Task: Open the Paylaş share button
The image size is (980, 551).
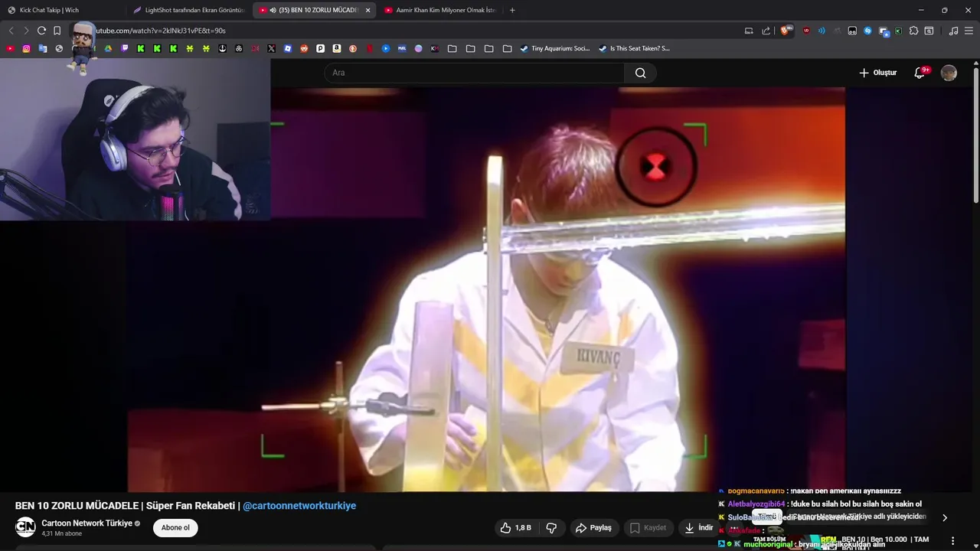Action: 593,527
